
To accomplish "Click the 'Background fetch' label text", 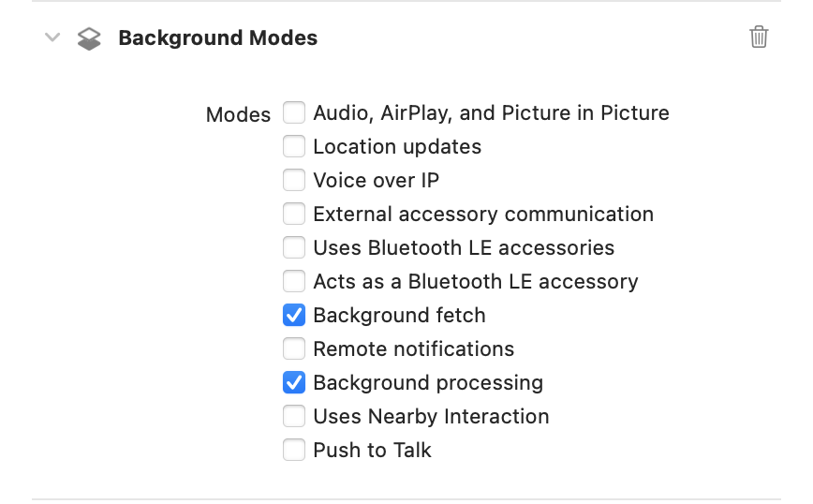I will click(x=399, y=316).
